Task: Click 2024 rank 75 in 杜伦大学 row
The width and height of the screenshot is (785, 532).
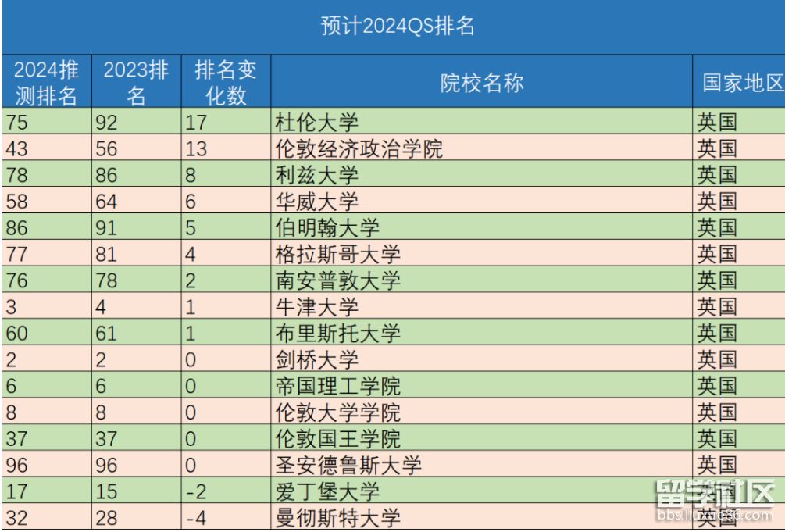Action: click(16, 123)
